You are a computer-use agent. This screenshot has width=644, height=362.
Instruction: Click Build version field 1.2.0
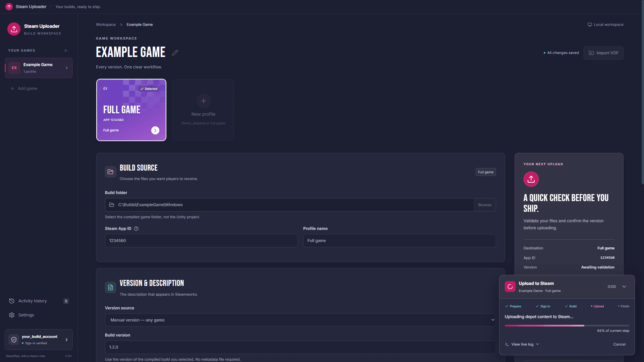[x=301, y=347]
